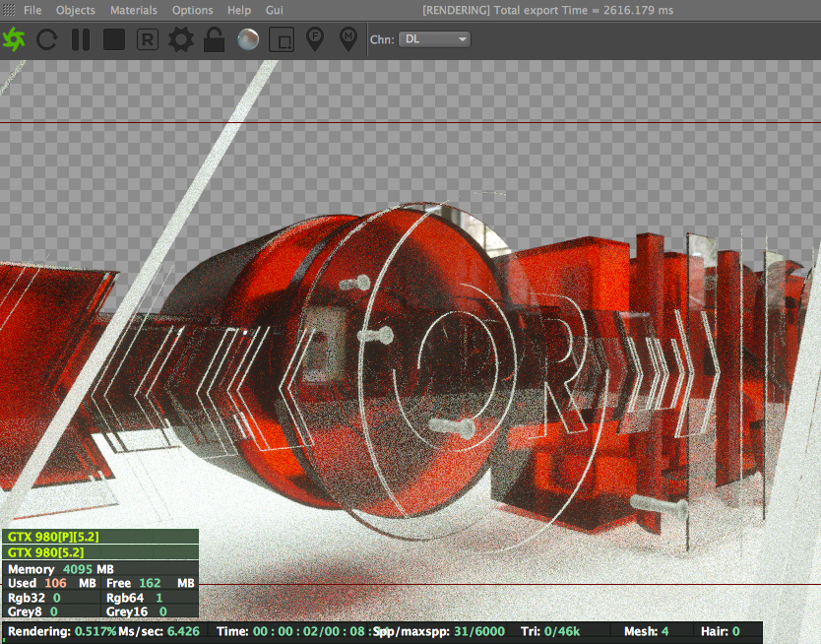Toggle the resolution lock padlock icon
Screen dimensions: 821x644
215,39
